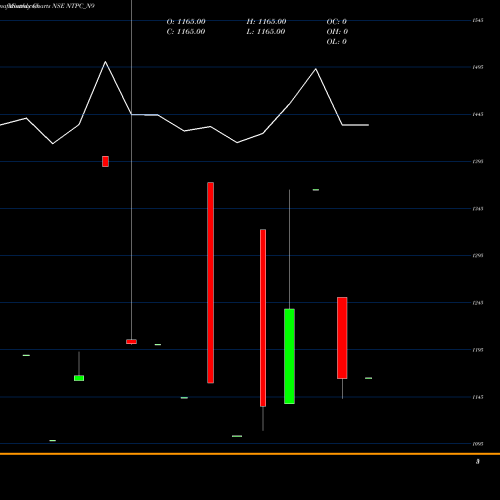Click the 1545 price axis label
This screenshot has width=500, height=500.
pyautogui.click(x=478, y=21)
